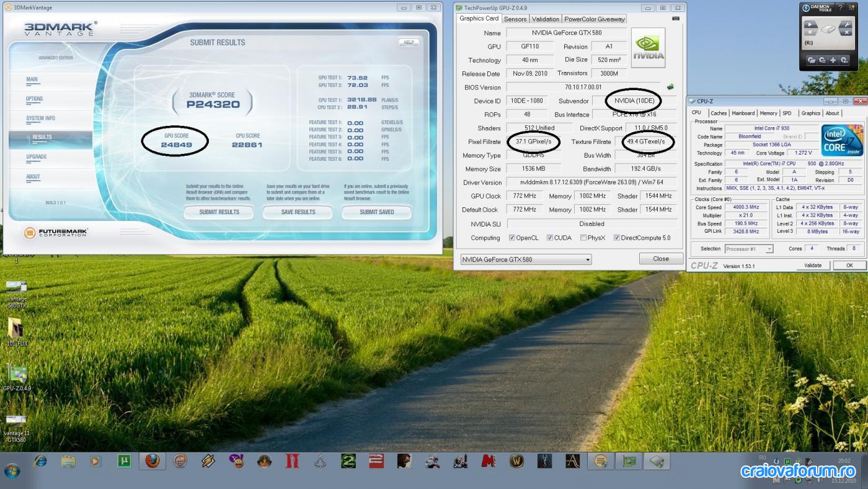Open the 101_FUJI desktop folder

pyautogui.click(x=15, y=333)
